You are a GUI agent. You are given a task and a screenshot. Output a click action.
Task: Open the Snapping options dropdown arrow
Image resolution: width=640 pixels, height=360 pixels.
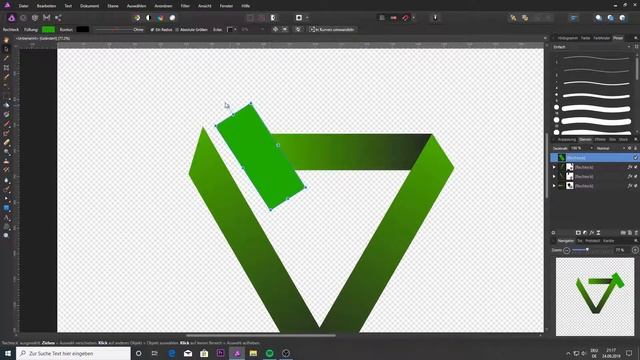click(x=413, y=18)
